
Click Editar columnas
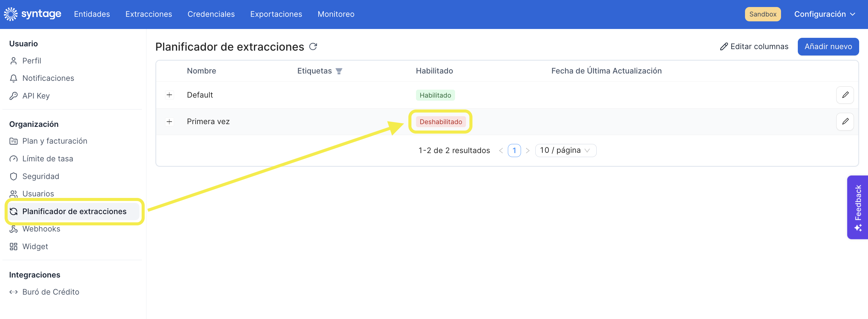754,46
